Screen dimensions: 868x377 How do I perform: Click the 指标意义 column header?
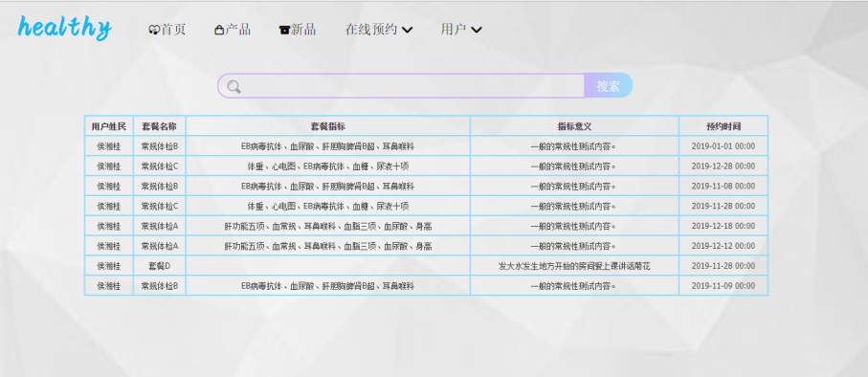pos(574,126)
